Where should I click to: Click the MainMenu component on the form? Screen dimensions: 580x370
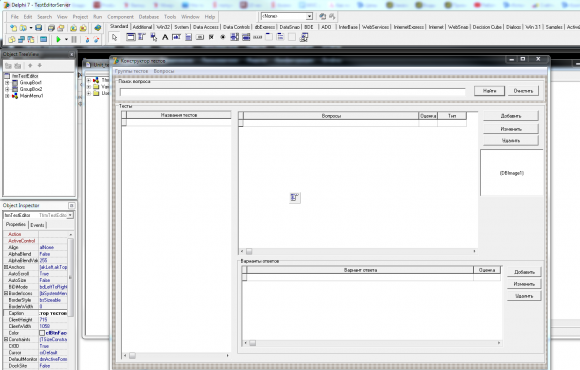tap(294, 198)
